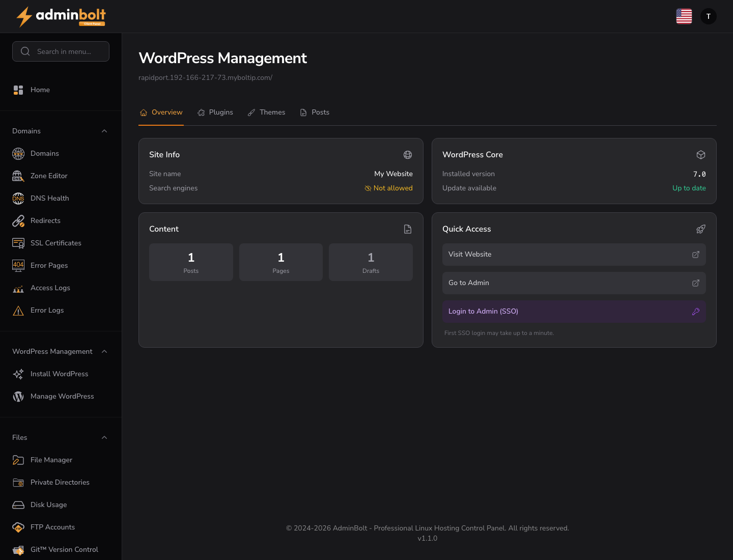This screenshot has height=560, width=733.
Task: Open Access Logs in the sidebar
Action: pyautogui.click(x=61, y=288)
